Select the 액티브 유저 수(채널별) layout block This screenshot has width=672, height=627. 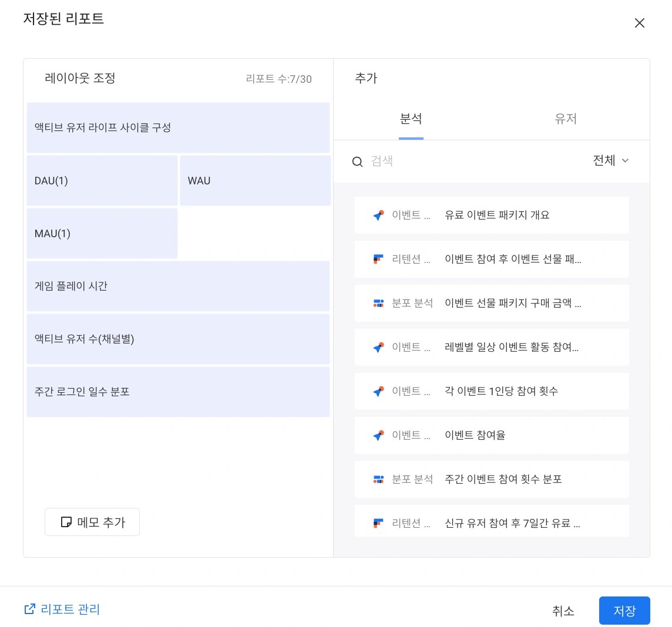pos(179,339)
